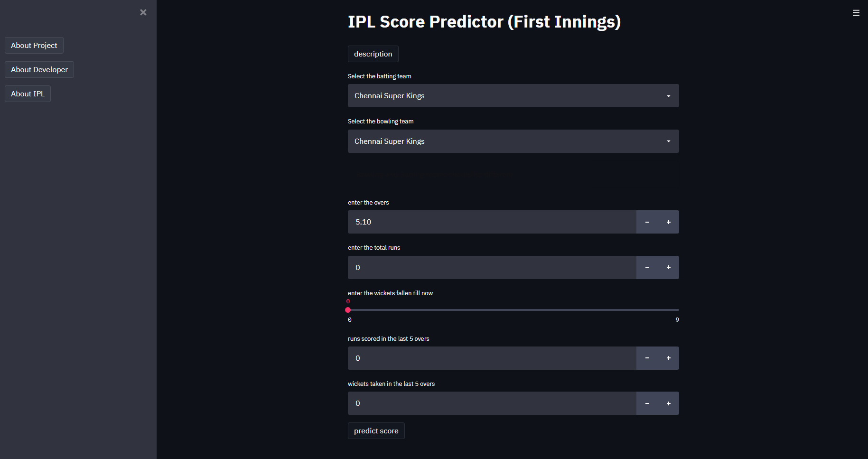
Task: Open the batting team dropdown
Action: (513, 95)
